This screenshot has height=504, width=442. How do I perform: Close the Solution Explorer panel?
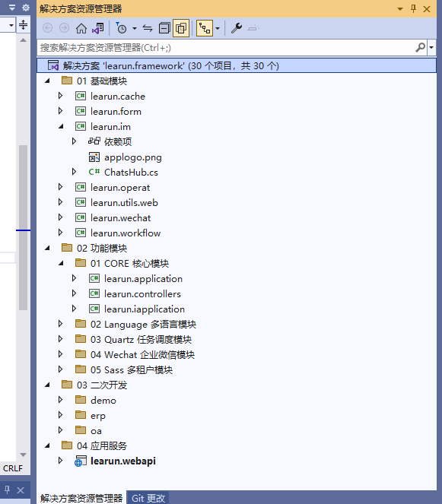[427, 9]
